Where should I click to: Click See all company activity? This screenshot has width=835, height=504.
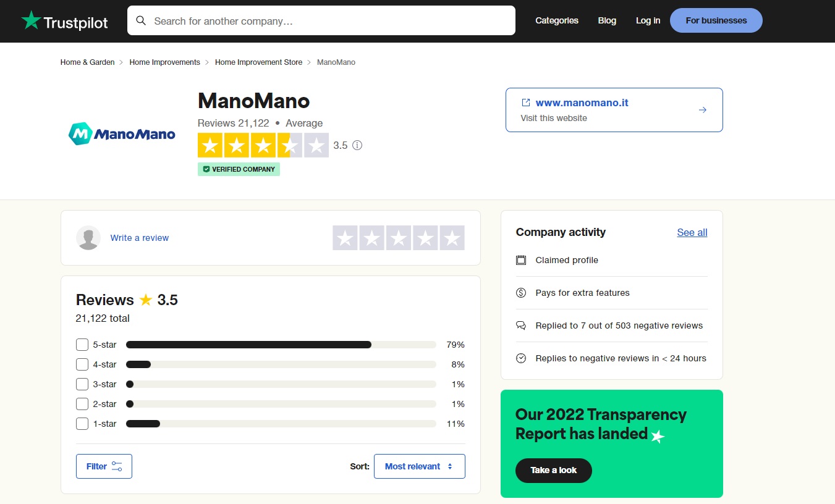tap(692, 232)
